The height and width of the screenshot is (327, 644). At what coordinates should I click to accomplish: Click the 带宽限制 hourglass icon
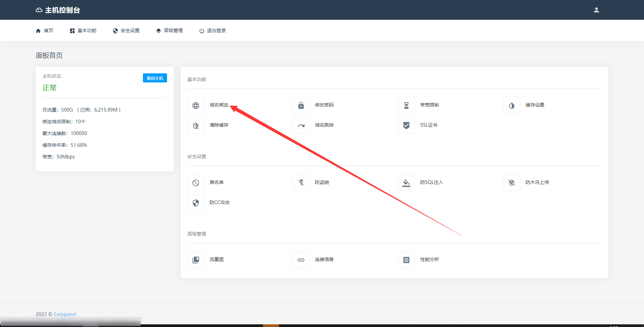[406, 106]
